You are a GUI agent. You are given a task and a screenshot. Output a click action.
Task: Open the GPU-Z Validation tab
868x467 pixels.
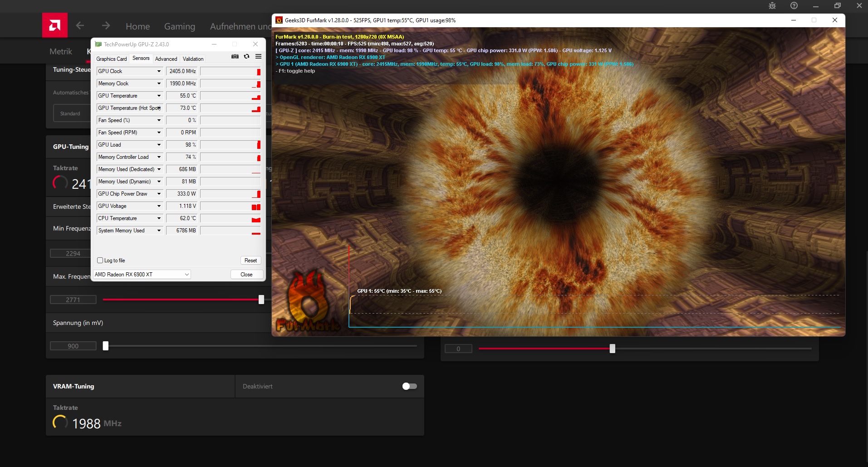193,59
